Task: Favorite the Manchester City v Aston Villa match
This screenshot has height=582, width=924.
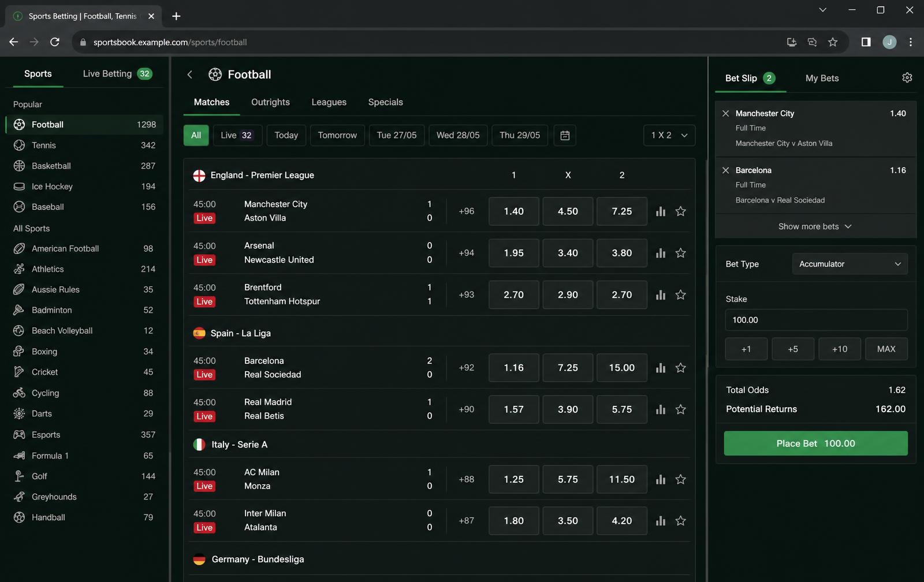Action: (x=681, y=211)
